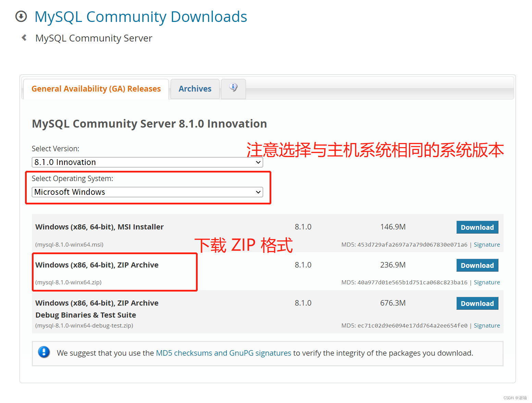Click the 236.9M file size value
The height and width of the screenshot is (403, 532).
point(393,265)
